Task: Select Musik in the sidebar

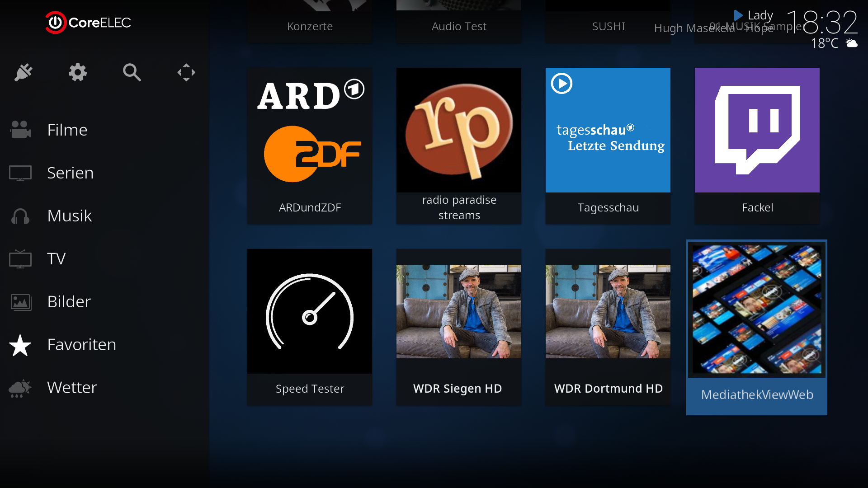Action: tap(104, 216)
